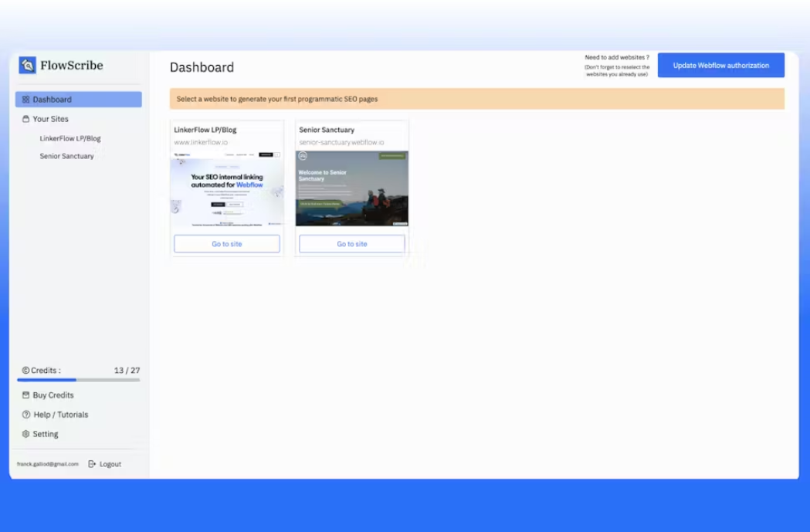Click the senior-sanctuary.webflow.io URL

341,142
